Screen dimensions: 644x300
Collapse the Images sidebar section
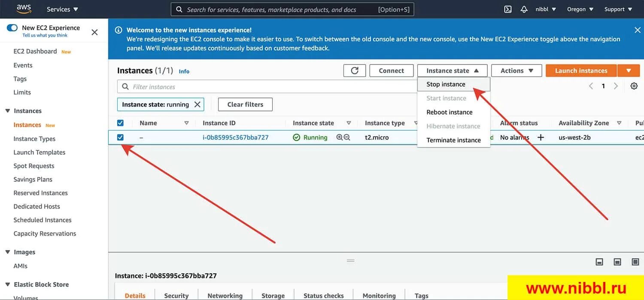[x=7, y=252]
